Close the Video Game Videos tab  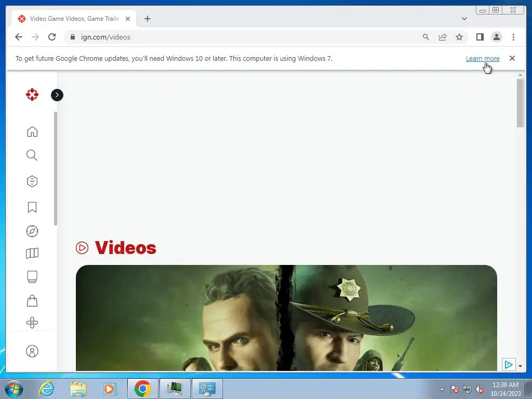[128, 19]
